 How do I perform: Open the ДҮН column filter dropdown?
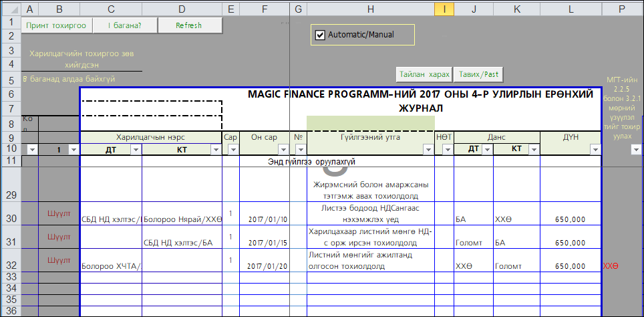pos(595,150)
